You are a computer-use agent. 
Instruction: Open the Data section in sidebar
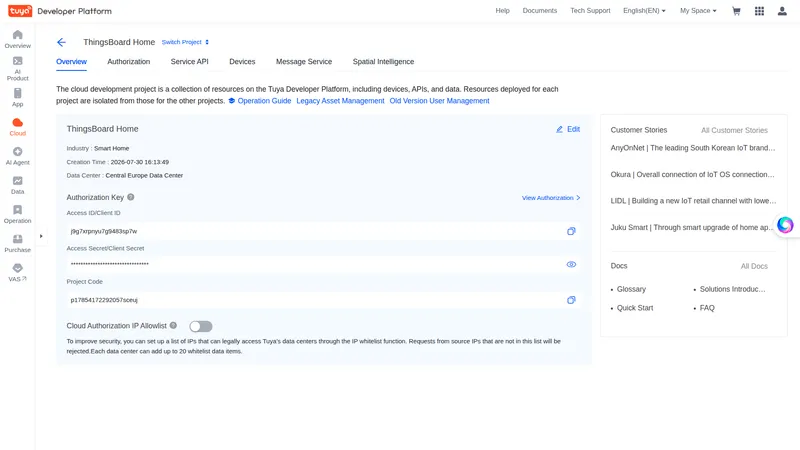pyautogui.click(x=17, y=185)
